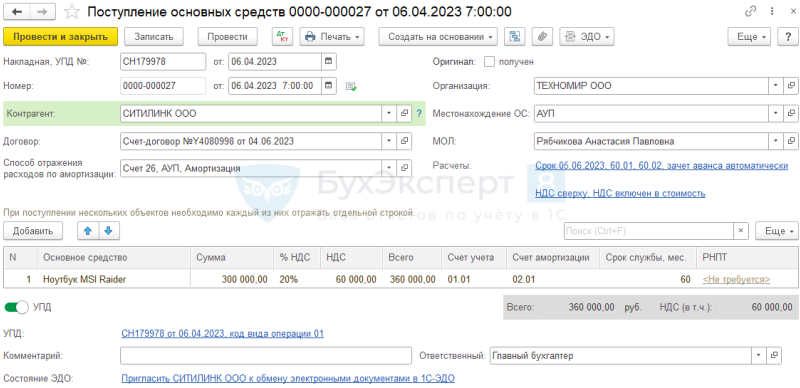Clear the table search field with ×
Screen dimensions: 800x388
coord(741,231)
